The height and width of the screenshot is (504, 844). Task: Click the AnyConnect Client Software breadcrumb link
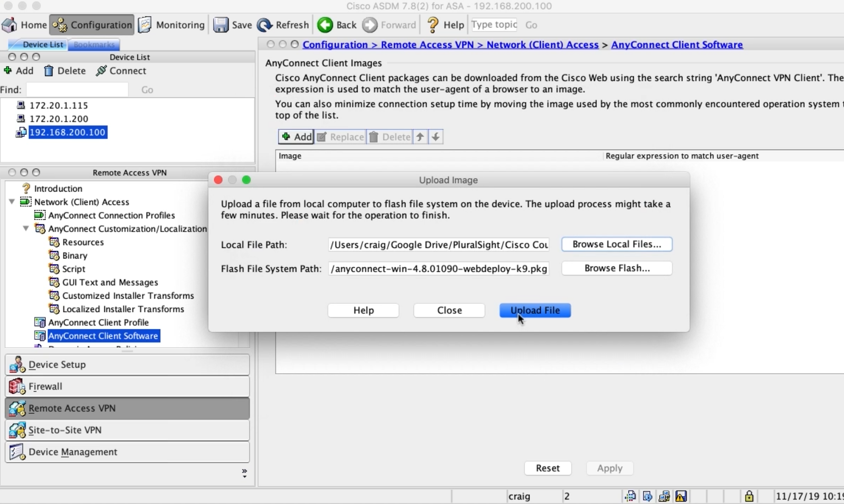pyautogui.click(x=677, y=45)
